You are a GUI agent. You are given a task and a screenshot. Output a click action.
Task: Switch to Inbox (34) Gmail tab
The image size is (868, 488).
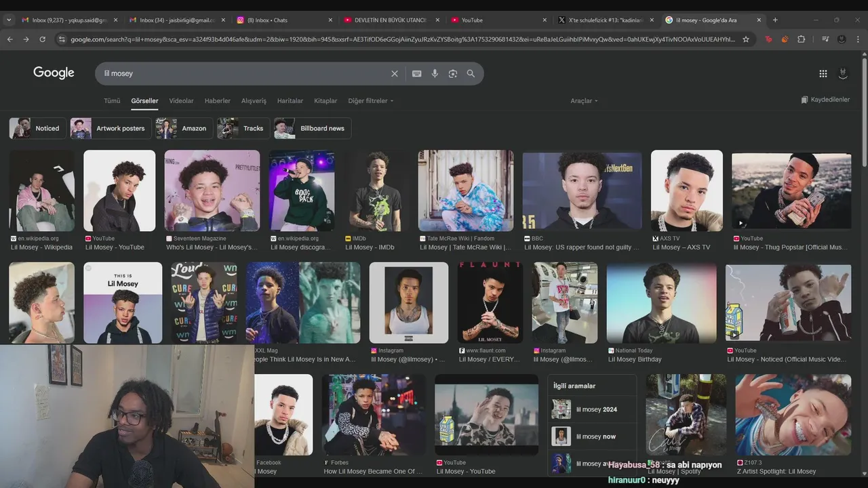(x=176, y=20)
